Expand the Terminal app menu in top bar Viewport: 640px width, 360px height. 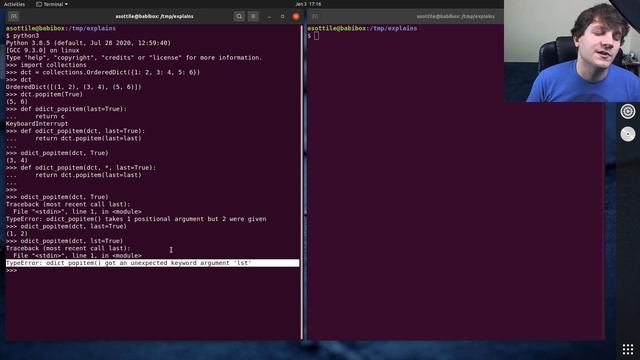[x=52, y=4]
